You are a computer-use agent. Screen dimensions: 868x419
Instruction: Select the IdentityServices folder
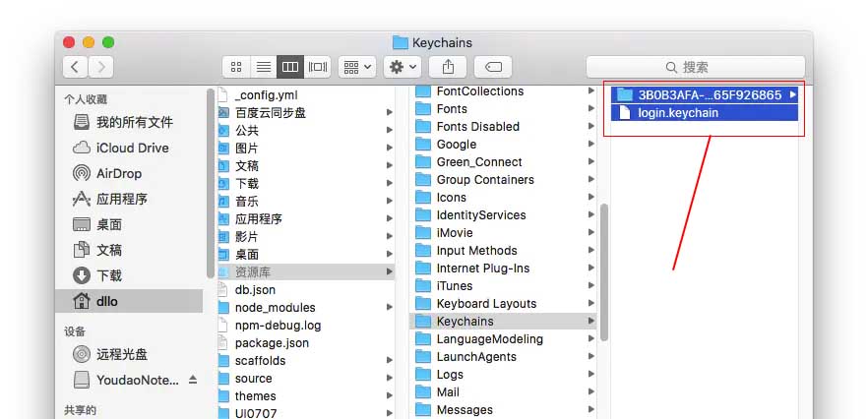tap(504, 215)
